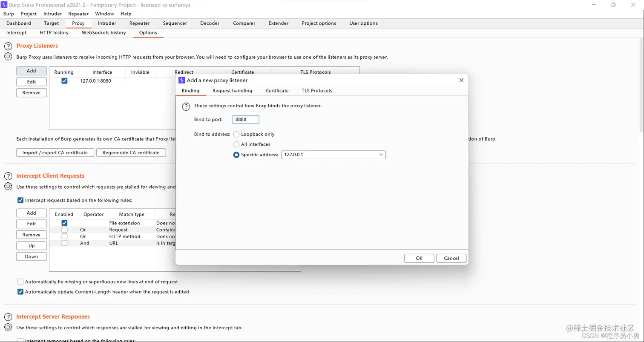Open the Intruder menu in menu bar
This screenshot has height=342, width=644.
[53, 14]
